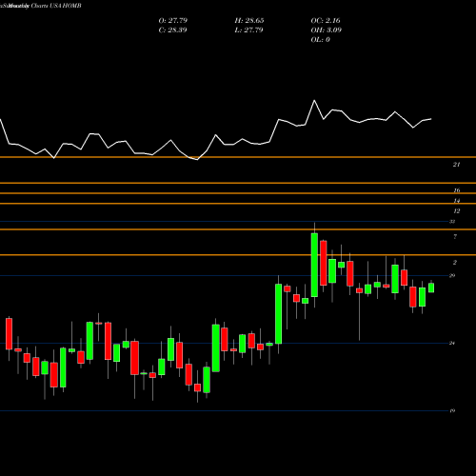The width and height of the screenshot is (476, 476).
Task: Click the 'Charts USA HOMB' chart title
Action: (56, 6)
